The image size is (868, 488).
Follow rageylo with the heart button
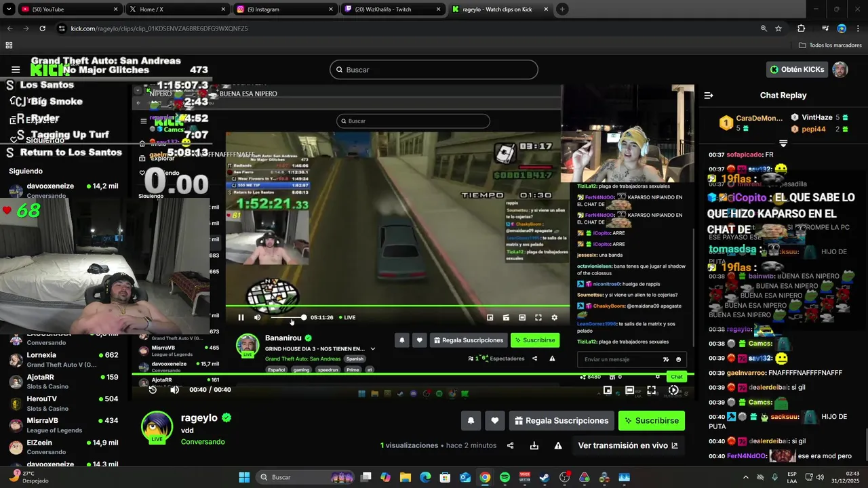[x=495, y=420]
